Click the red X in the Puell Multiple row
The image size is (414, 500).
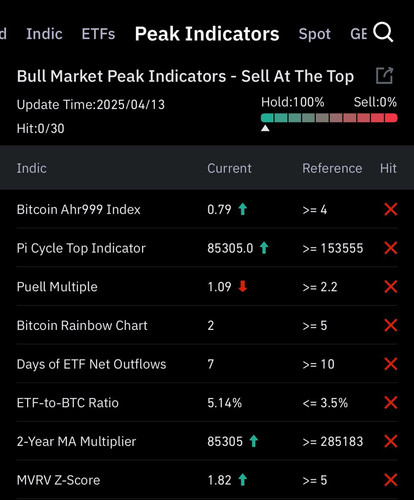point(391,287)
